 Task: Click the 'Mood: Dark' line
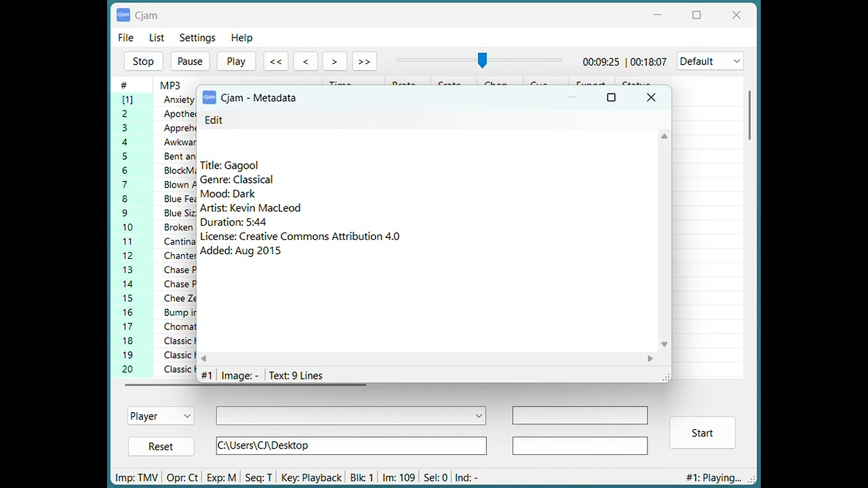coord(227,194)
